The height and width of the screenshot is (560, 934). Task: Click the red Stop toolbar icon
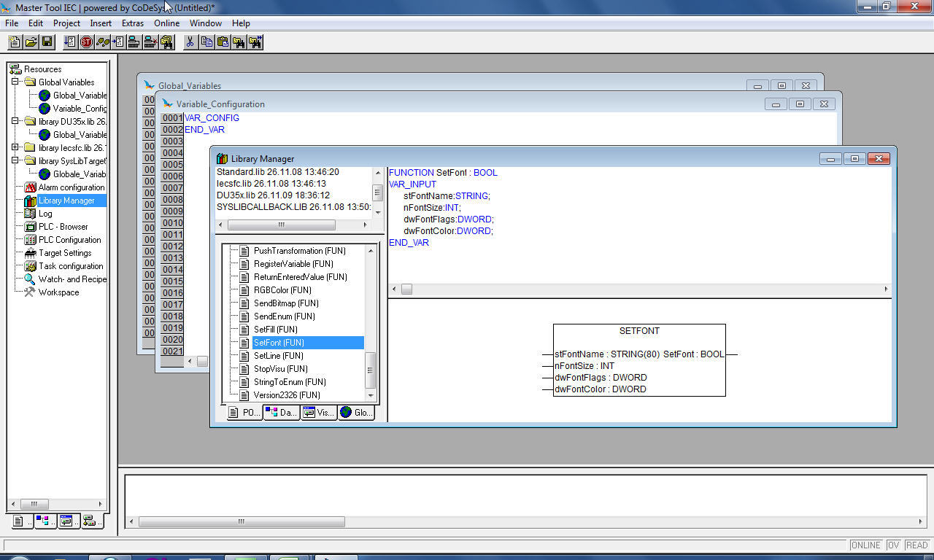(x=87, y=42)
